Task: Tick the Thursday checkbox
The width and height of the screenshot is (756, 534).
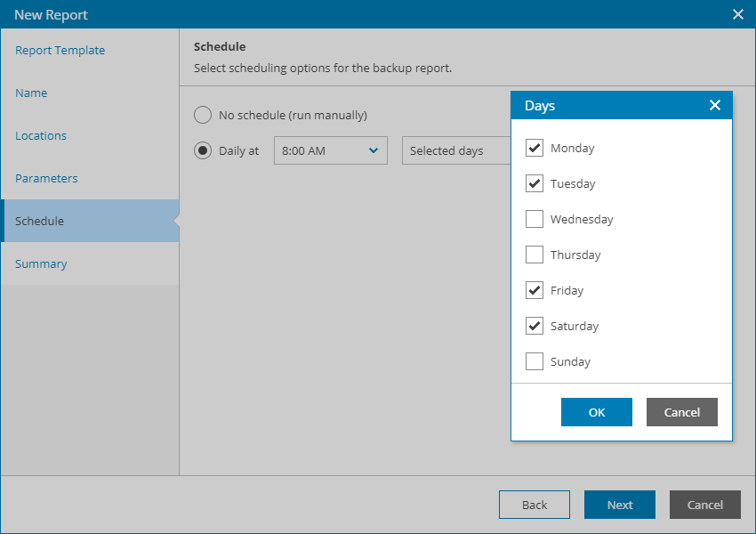Action: pos(535,255)
